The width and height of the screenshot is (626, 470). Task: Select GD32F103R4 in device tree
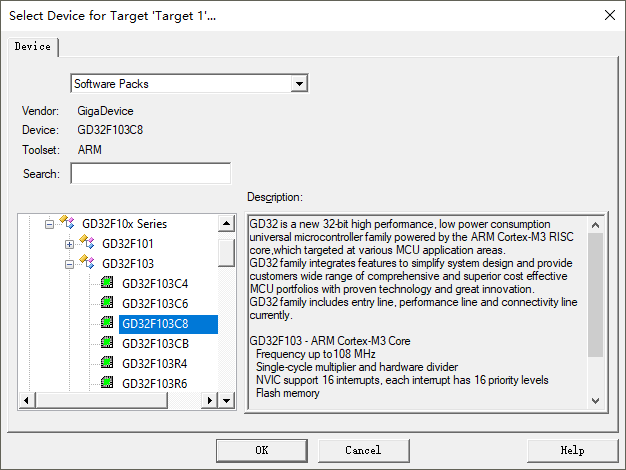click(155, 364)
